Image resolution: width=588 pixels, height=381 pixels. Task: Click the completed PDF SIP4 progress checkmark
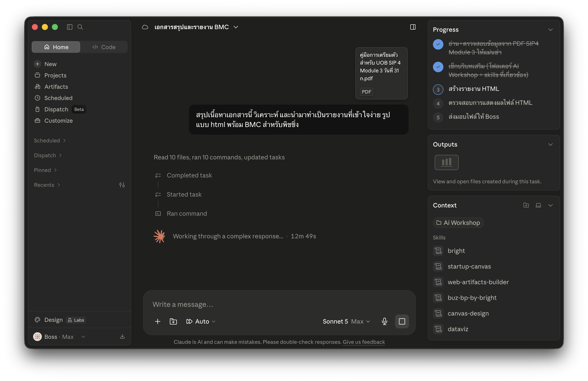click(x=438, y=44)
